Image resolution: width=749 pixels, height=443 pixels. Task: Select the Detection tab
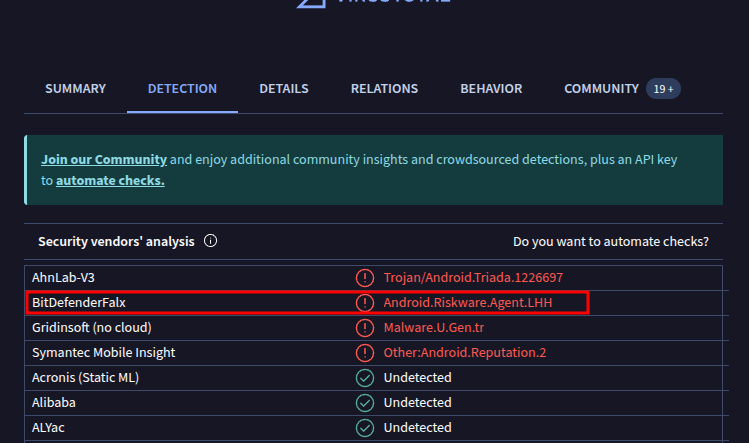tap(182, 89)
